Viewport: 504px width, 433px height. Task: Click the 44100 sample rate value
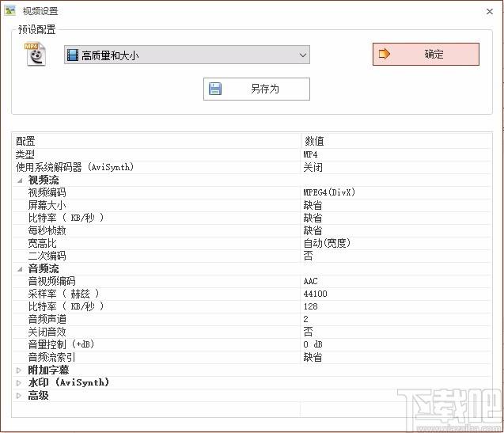tap(316, 294)
